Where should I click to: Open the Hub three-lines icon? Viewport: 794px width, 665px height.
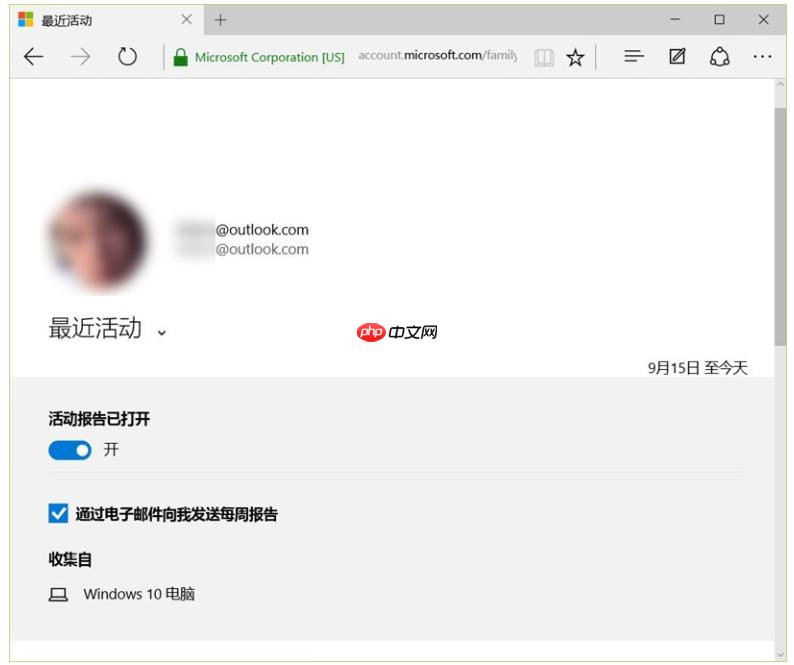[x=633, y=56]
